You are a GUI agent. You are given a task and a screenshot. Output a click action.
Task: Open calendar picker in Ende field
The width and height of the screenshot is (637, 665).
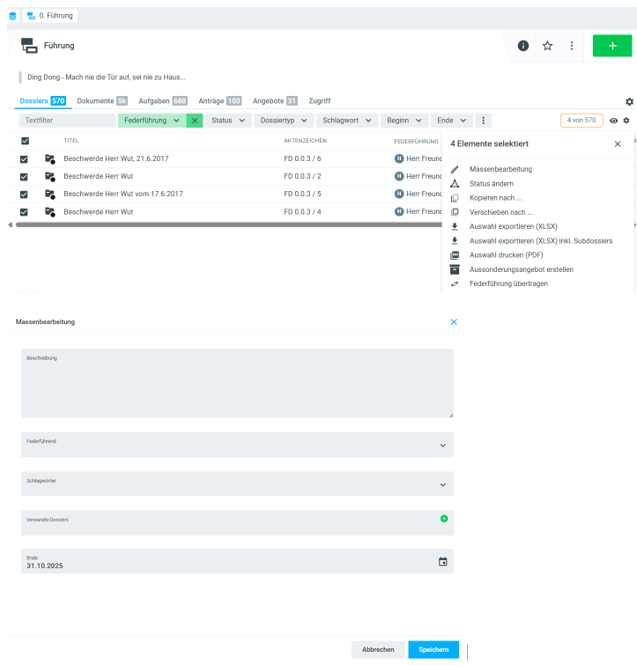[443, 561]
